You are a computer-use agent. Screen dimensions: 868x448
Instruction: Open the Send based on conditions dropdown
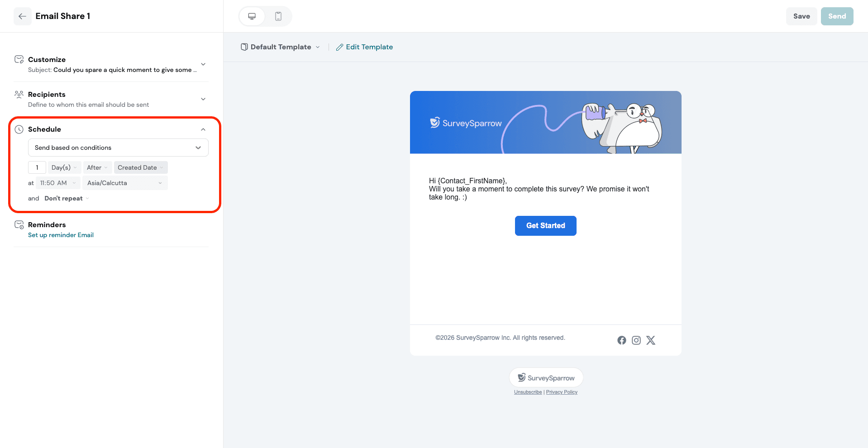(118, 148)
